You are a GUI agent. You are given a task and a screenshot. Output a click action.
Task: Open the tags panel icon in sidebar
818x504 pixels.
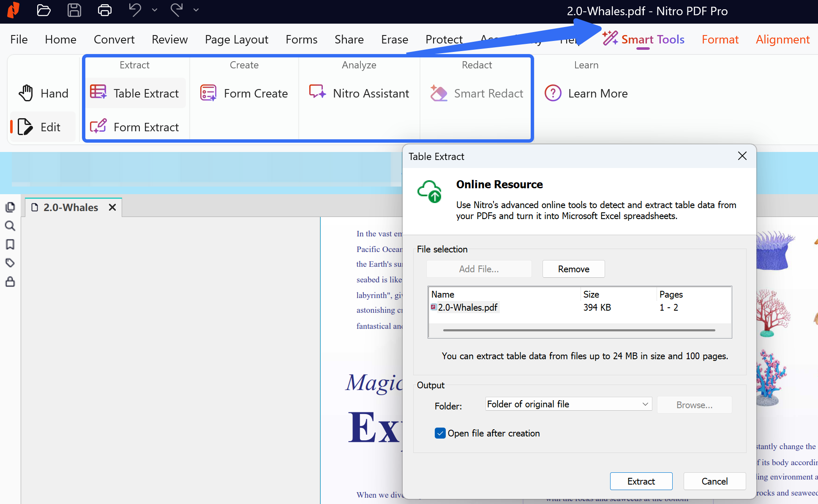10,263
